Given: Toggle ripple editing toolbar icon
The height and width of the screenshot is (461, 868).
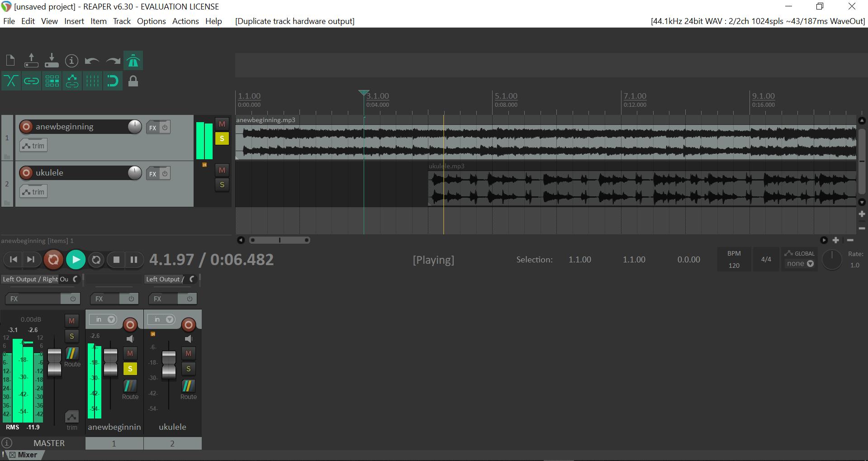Looking at the screenshot, I should pos(52,81).
